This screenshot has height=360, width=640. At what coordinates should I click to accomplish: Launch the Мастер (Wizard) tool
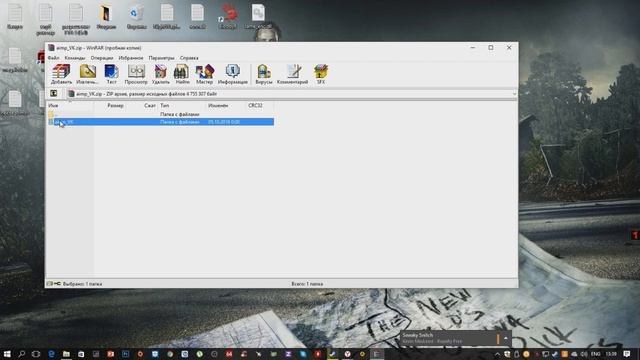[x=204, y=74]
